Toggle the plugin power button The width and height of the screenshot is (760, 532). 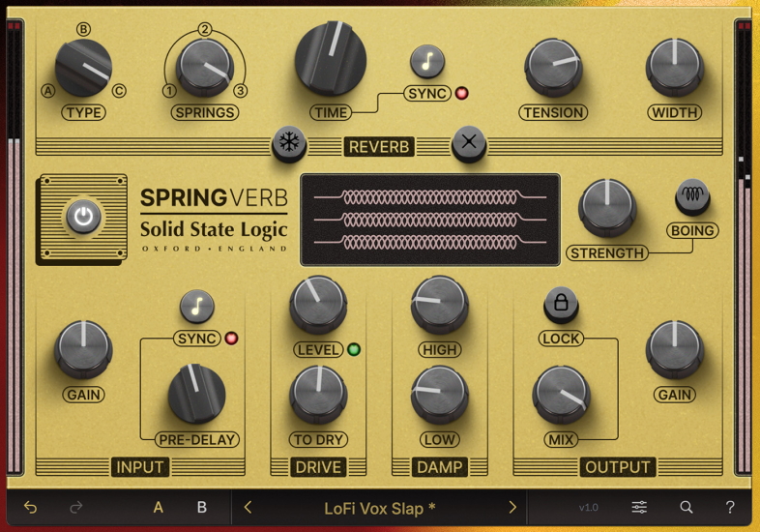tap(83, 217)
